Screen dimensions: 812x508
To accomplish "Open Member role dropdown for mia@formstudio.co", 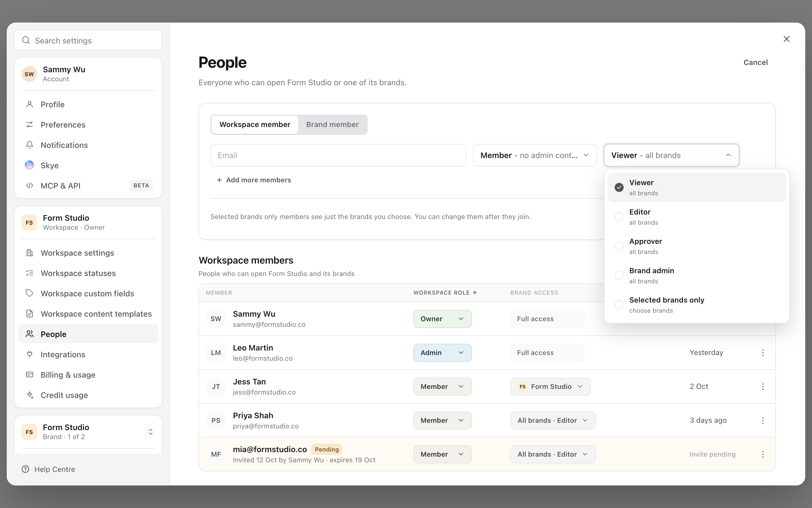I will [x=442, y=454].
